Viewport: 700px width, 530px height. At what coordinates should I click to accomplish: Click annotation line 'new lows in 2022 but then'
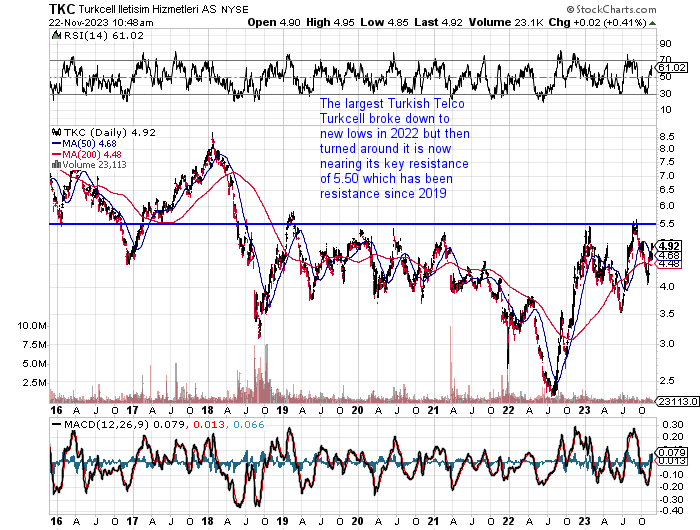point(395,134)
